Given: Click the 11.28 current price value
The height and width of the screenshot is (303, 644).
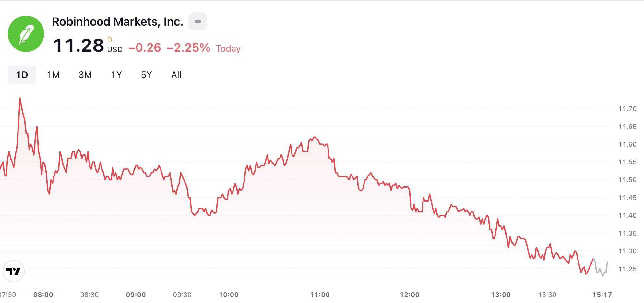Looking at the screenshot, I should pos(78,45).
